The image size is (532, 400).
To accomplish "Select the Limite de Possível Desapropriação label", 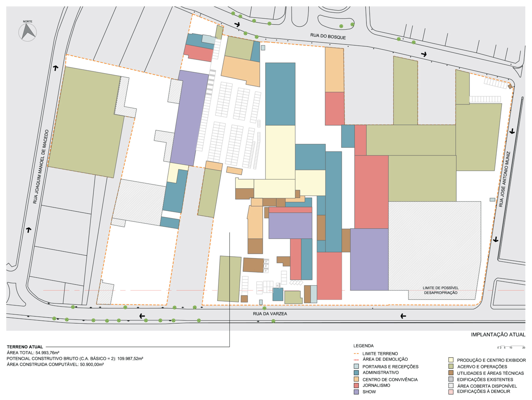I will click(x=440, y=290).
